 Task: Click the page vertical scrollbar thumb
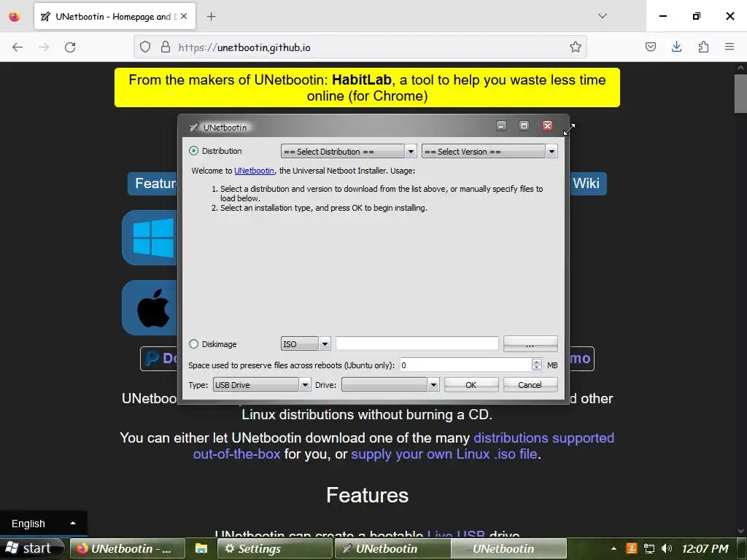click(x=740, y=94)
